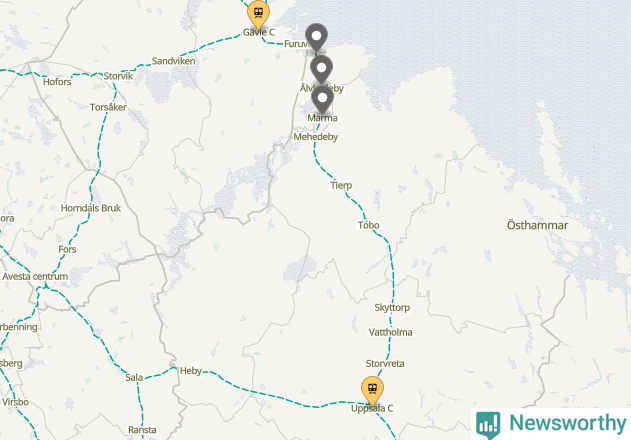Click the Tobo station label
This screenshot has width=631, height=440.
[369, 225]
